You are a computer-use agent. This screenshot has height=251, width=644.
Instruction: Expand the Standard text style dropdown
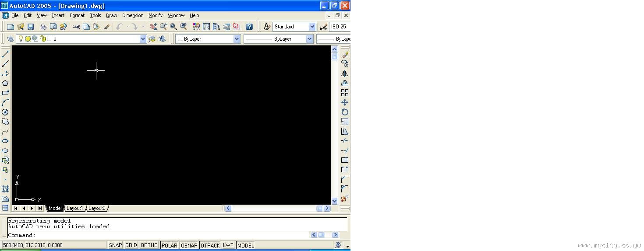(312, 27)
